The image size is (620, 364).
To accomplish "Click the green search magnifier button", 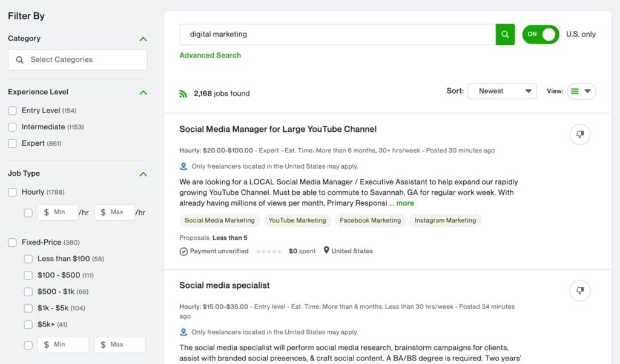I will pos(505,34).
